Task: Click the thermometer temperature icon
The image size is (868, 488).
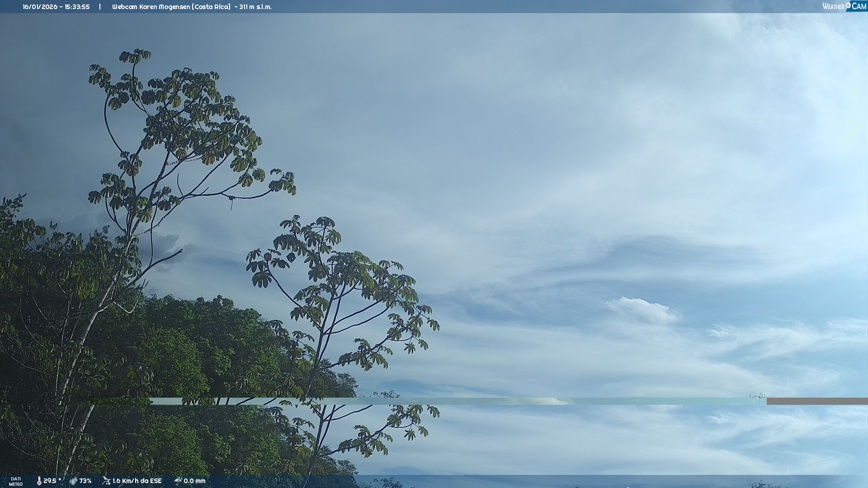Action: tap(39, 481)
